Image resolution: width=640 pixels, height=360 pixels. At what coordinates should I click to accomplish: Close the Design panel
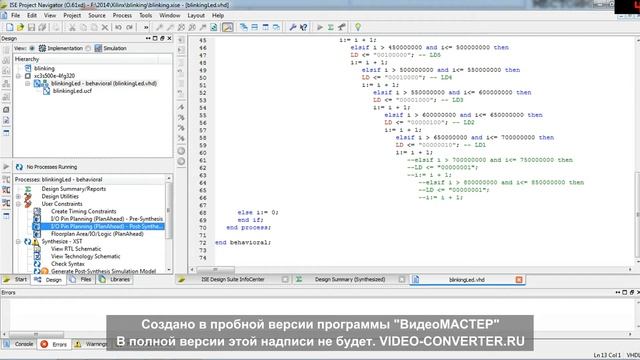click(169, 38)
